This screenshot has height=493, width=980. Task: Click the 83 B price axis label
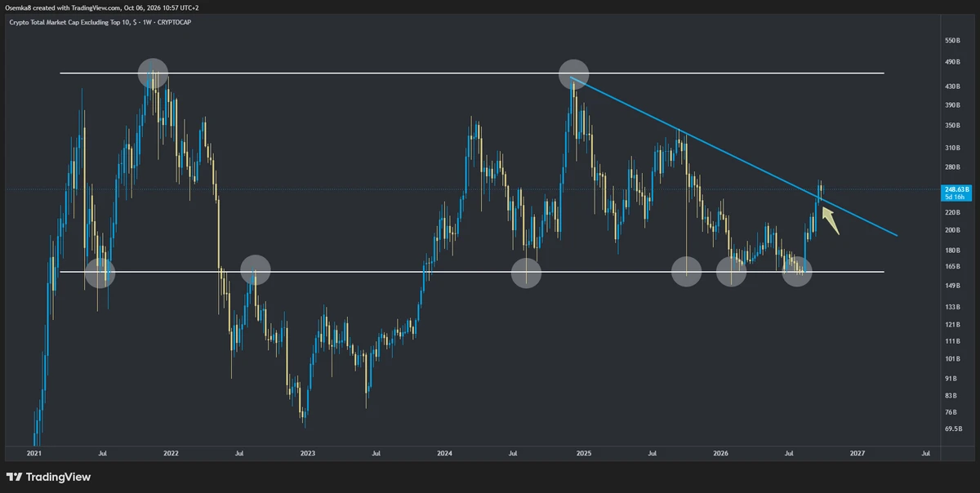pyautogui.click(x=951, y=396)
